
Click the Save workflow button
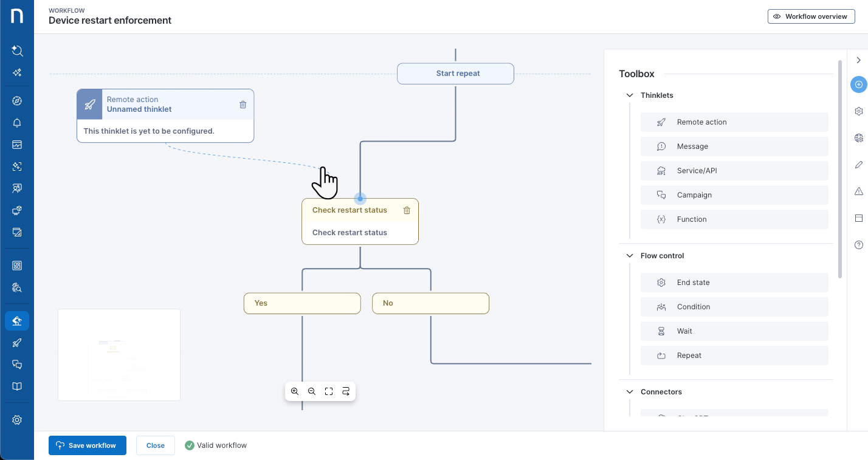pyautogui.click(x=87, y=445)
